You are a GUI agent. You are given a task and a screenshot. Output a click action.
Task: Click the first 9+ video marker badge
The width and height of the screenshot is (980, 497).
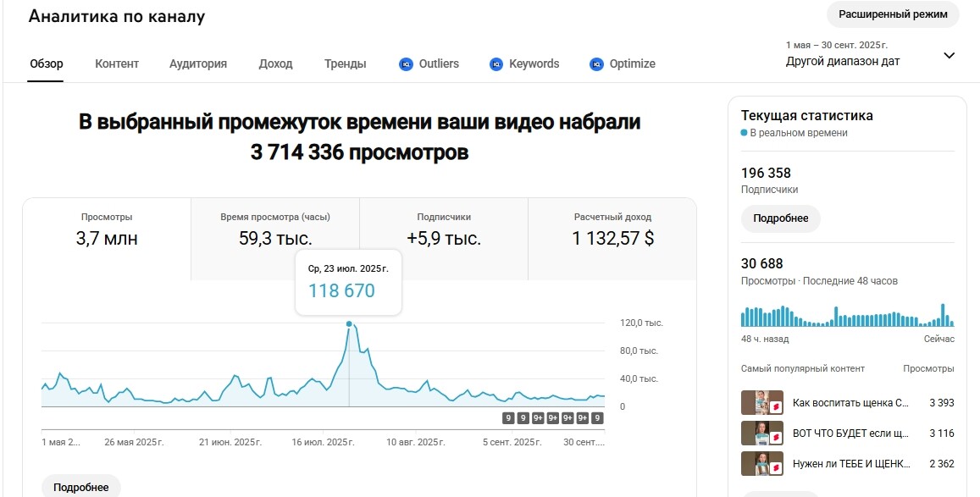click(538, 418)
